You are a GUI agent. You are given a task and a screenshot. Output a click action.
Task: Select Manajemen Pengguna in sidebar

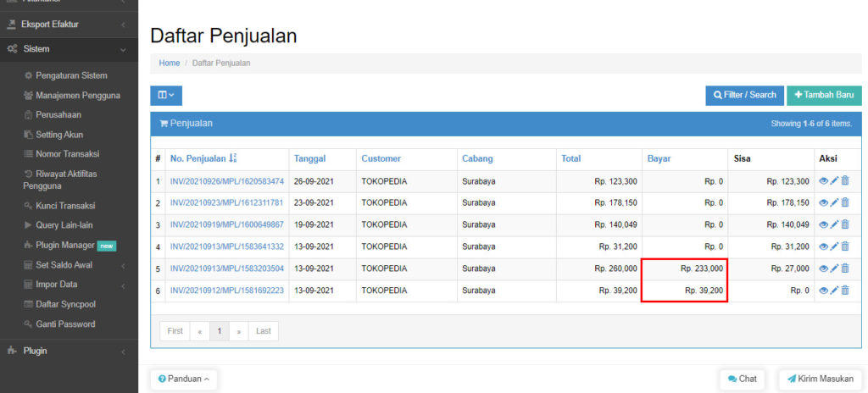(77, 95)
